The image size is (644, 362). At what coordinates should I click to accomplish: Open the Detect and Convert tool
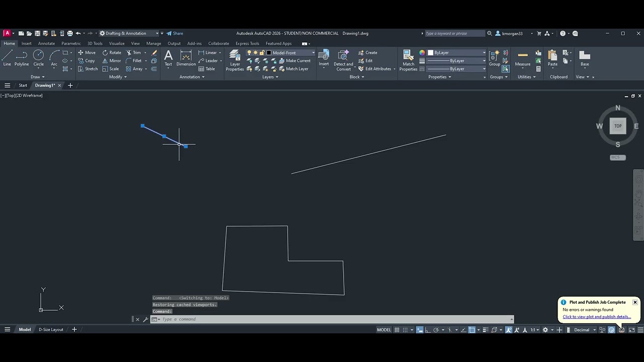click(344, 60)
